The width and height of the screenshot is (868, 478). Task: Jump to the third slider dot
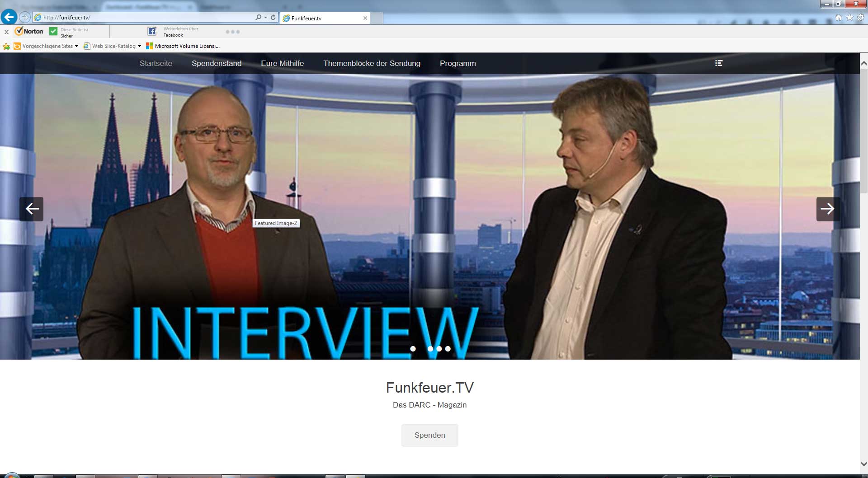point(439,349)
